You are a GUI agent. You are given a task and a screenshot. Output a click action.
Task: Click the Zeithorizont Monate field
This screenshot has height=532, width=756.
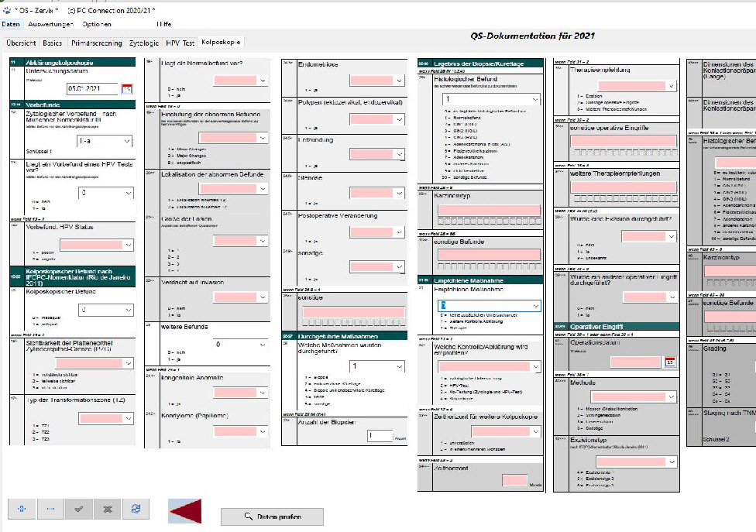click(x=514, y=480)
